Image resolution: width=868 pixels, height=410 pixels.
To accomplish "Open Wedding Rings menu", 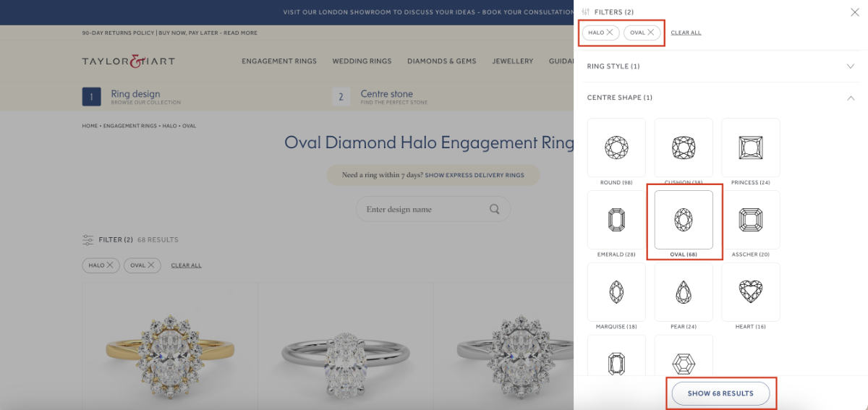I will pyautogui.click(x=362, y=61).
